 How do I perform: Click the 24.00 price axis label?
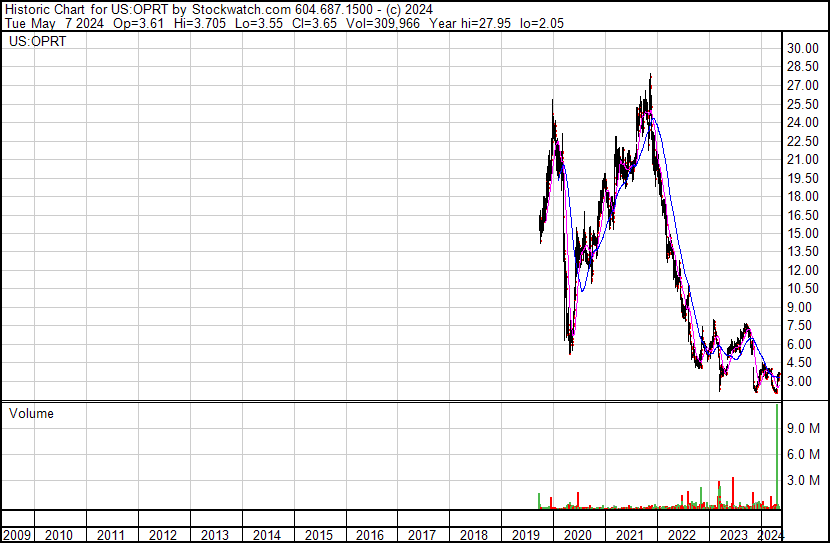click(802, 123)
